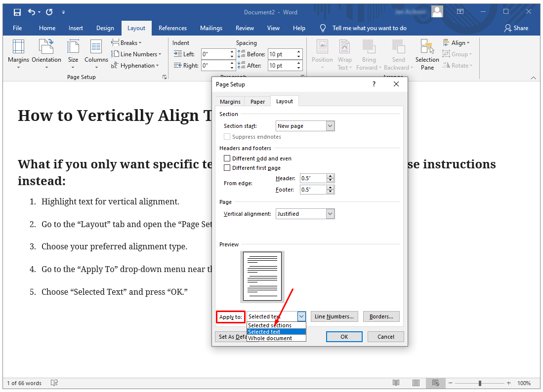Click the Borders... button
The image size is (543, 392).
pos(381,316)
